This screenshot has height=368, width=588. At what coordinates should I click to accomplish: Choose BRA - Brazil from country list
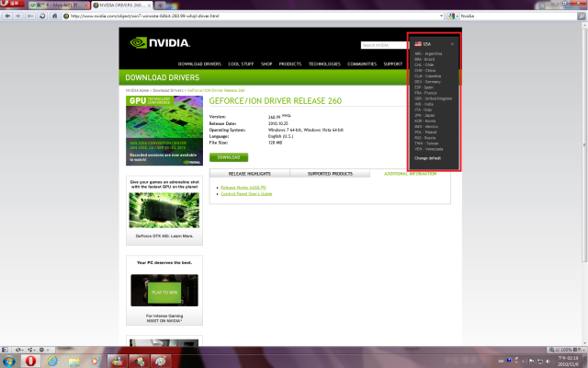[424, 59]
